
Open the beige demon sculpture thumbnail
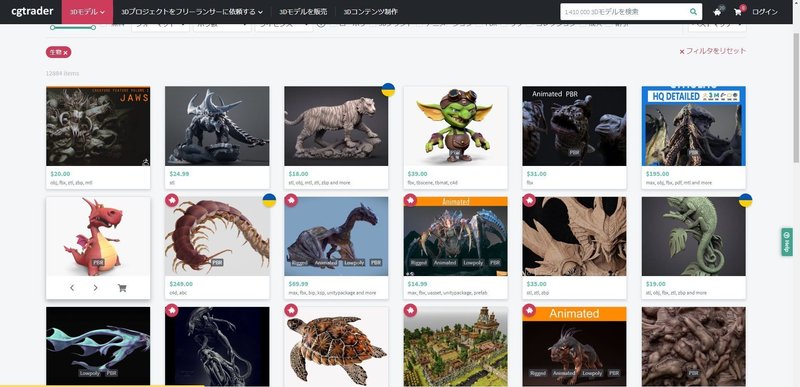[574, 237]
